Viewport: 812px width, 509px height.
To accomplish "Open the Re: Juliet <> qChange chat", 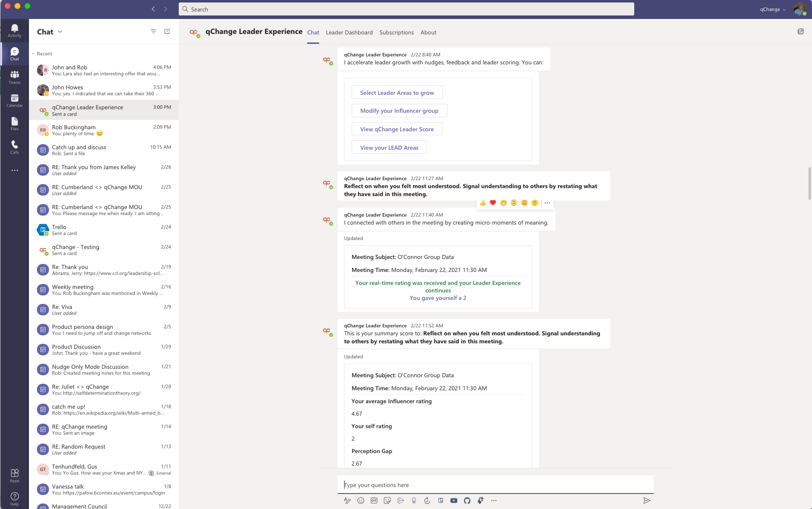I will pos(104,389).
